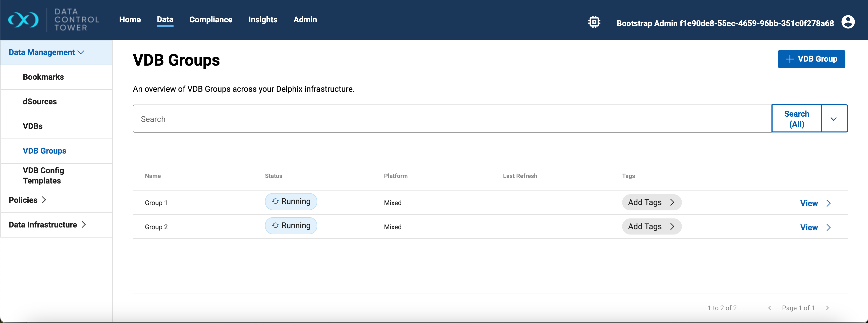Click into the Search input field
The height and width of the screenshot is (323, 868).
point(452,119)
